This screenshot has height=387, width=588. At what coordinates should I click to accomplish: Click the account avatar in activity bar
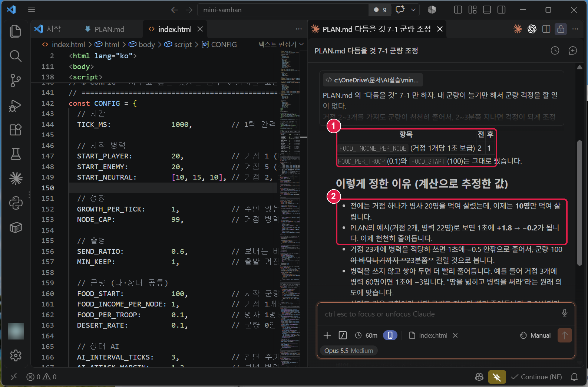pyautogui.click(x=16, y=331)
